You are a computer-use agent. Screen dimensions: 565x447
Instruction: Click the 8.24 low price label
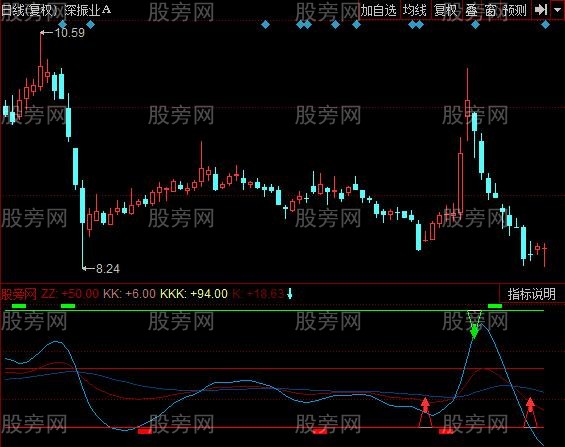[x=108, y=269]
